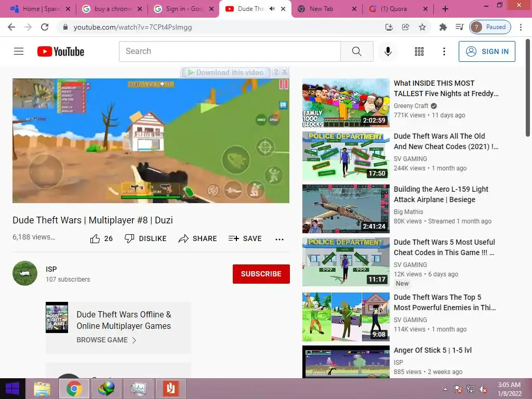Click Chrome icon in taskbar
Image resolution: width=532 pixels, height=399 pixels.
(74, 389)
